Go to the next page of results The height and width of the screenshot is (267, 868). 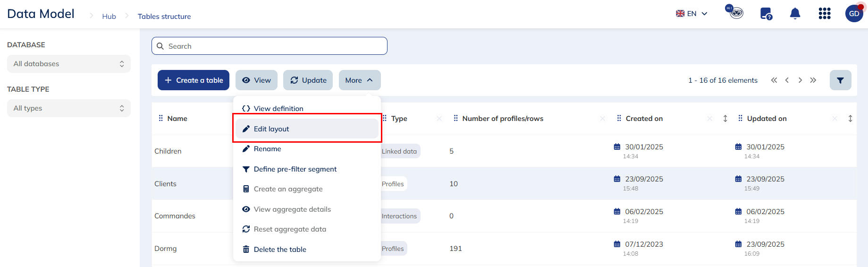click(800, 80)
